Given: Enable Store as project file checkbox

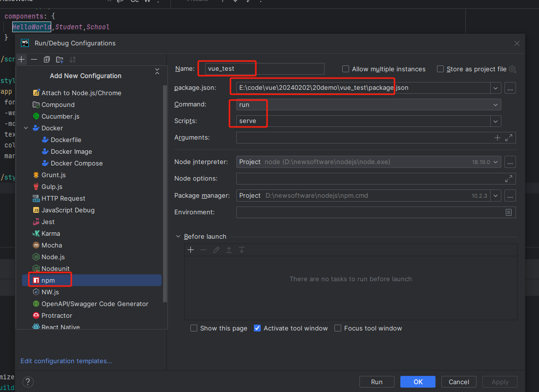Looking at the screenshot, I should (440, 69).
